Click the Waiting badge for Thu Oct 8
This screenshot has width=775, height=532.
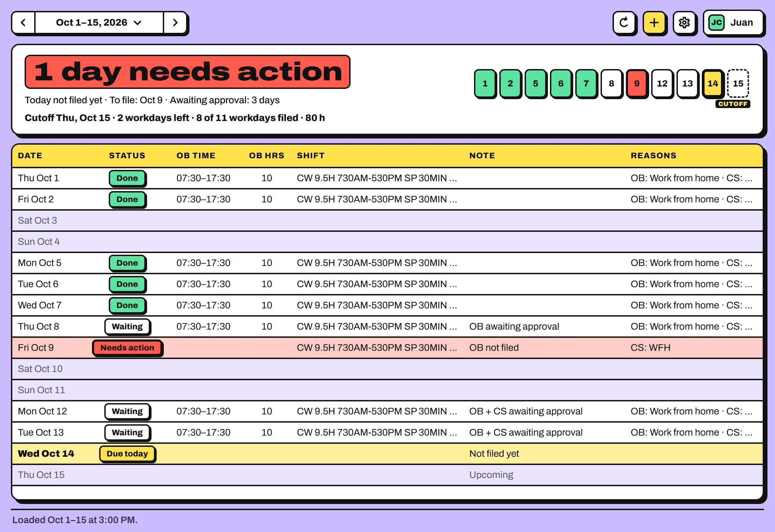[127, 327]
